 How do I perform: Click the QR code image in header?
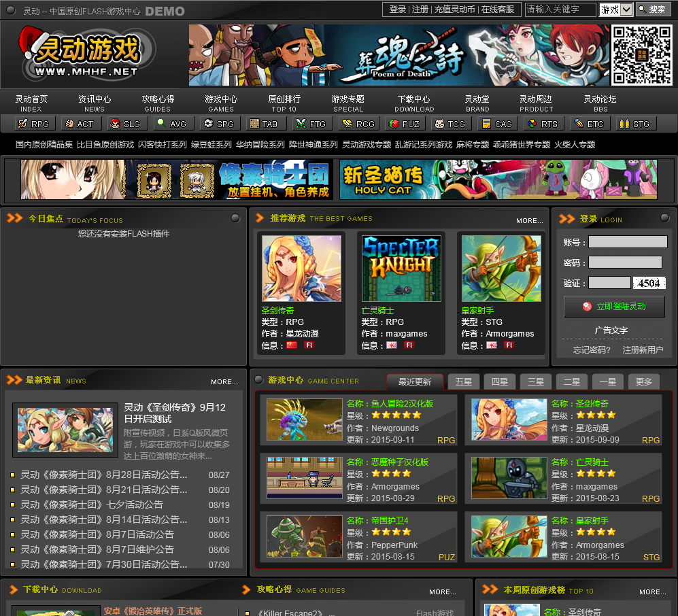(642, 55)
